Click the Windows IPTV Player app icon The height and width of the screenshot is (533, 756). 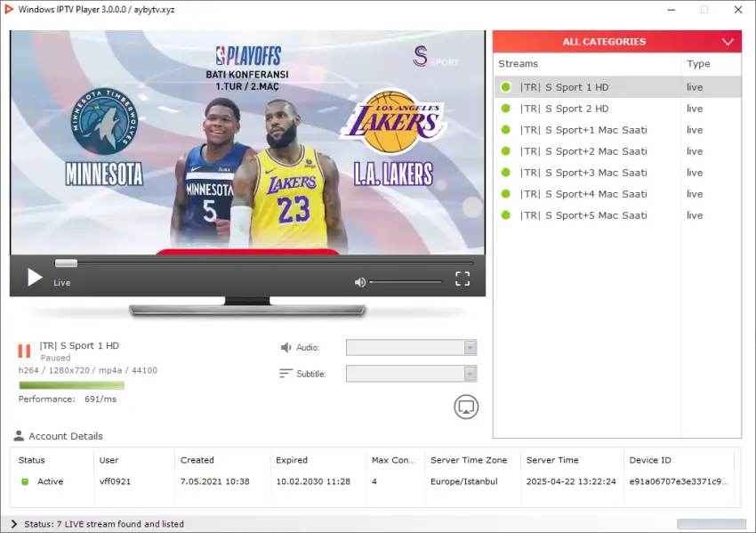8,9
